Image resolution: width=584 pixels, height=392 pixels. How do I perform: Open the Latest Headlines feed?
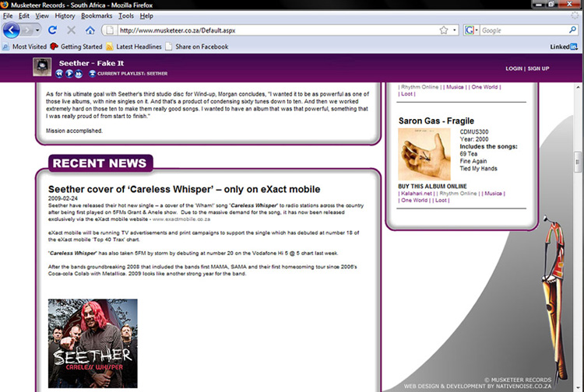point(134,47)
